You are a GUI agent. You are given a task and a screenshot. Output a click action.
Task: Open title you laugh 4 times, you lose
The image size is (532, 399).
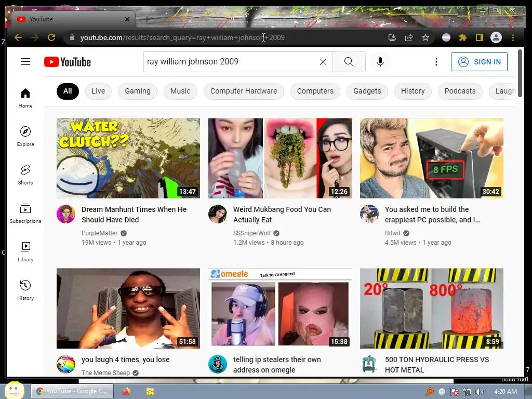coord(126,360)
